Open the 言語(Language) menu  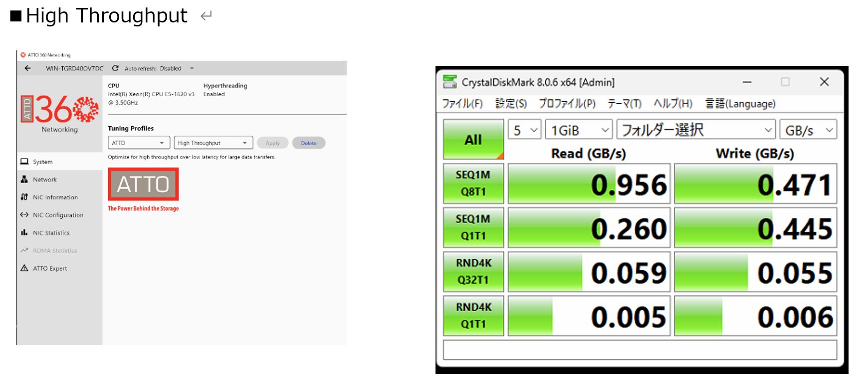point(740,103)
